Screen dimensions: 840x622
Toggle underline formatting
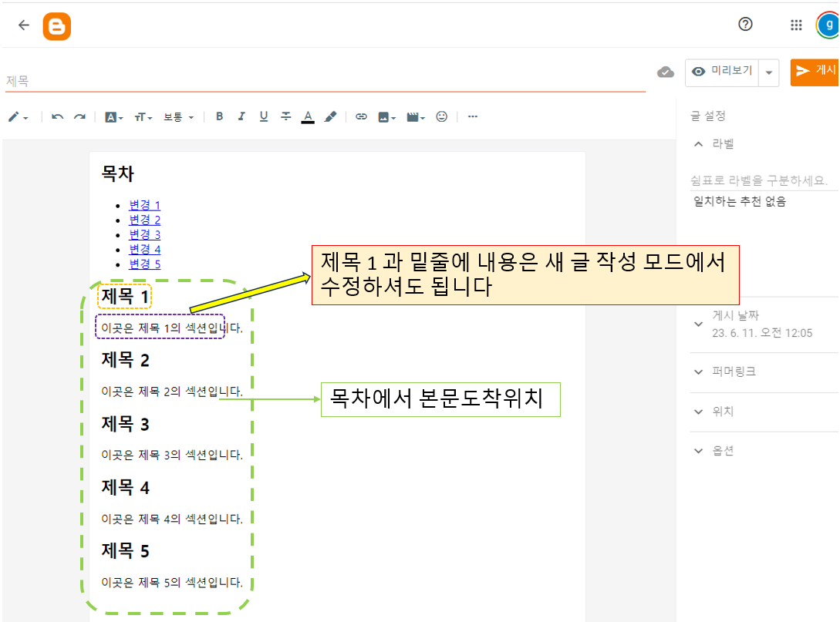pos(263,116)
